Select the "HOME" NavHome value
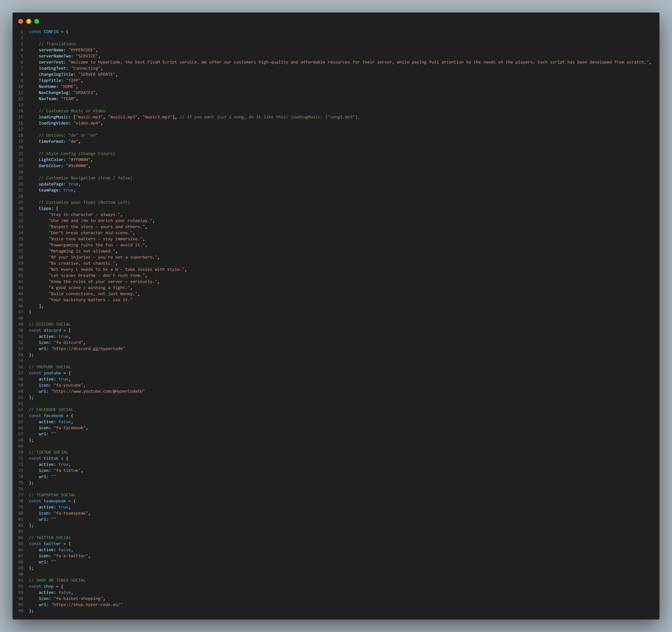Screen dimensions: 672x632 tap(68, 86)
